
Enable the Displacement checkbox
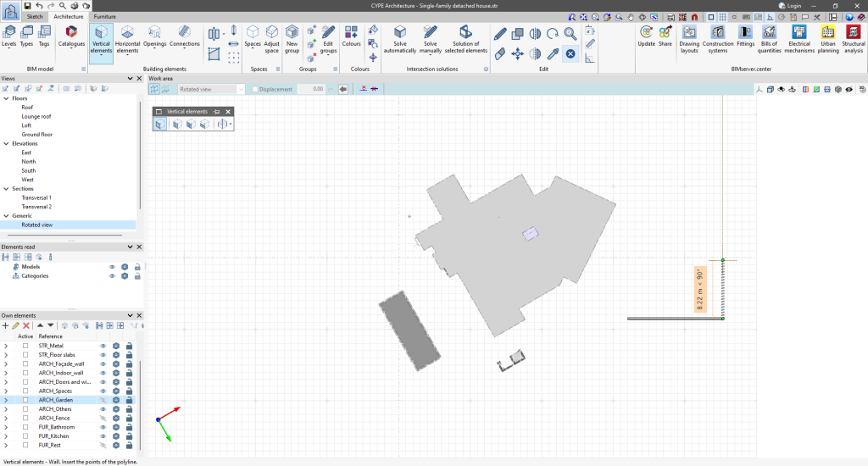click(x=256, y=89)
